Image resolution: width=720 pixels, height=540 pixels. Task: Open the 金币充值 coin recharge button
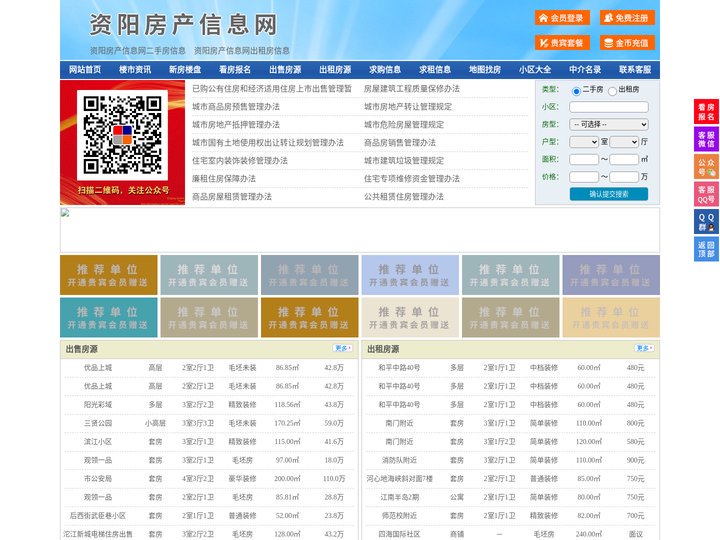click(627, 43)
